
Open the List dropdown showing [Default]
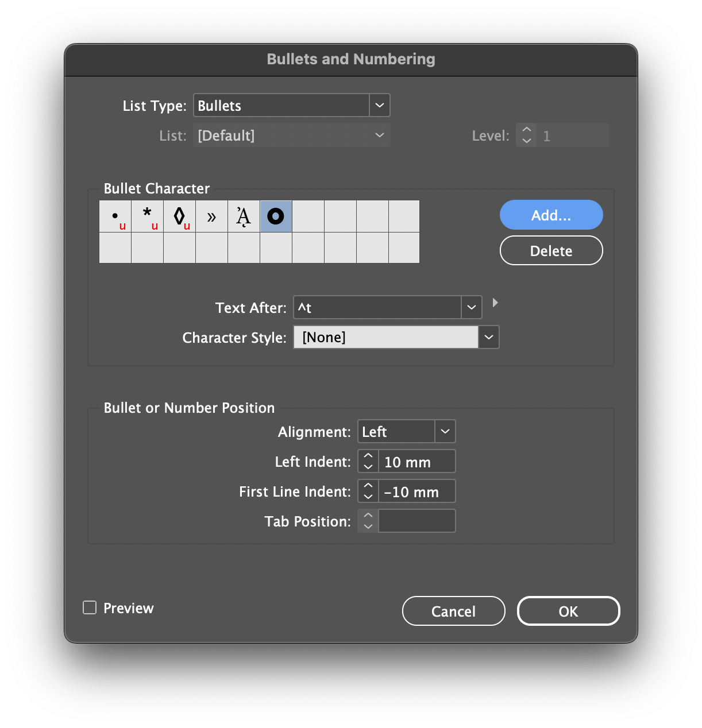tap(379, 135)
